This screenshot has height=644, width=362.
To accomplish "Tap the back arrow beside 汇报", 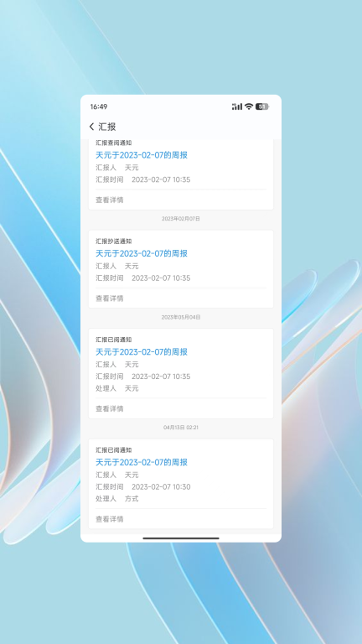I will [x=91, y=127].
